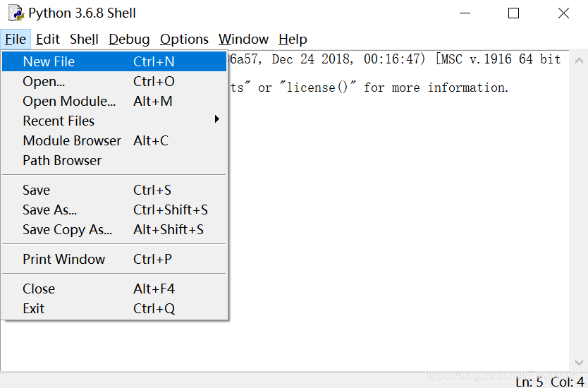Click Save in the File menu
The width and height of the screenshot is (588, 388).
click(37, 190)
